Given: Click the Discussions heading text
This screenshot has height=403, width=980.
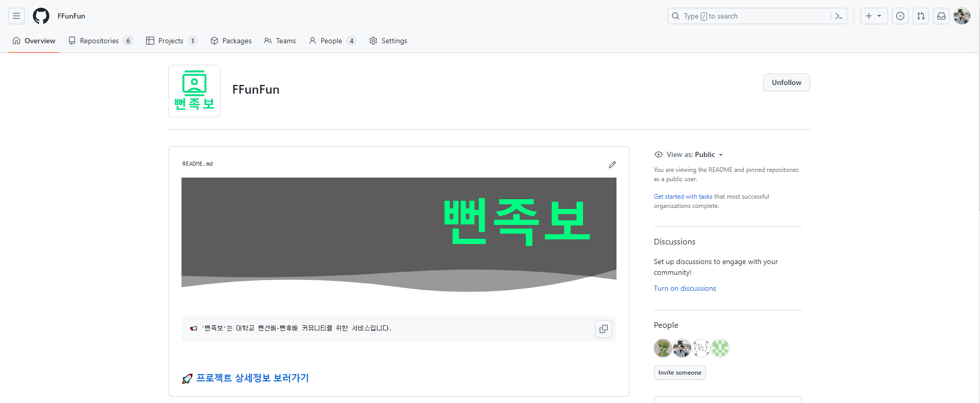Looking at the screenshot, I should click(675, 242).
